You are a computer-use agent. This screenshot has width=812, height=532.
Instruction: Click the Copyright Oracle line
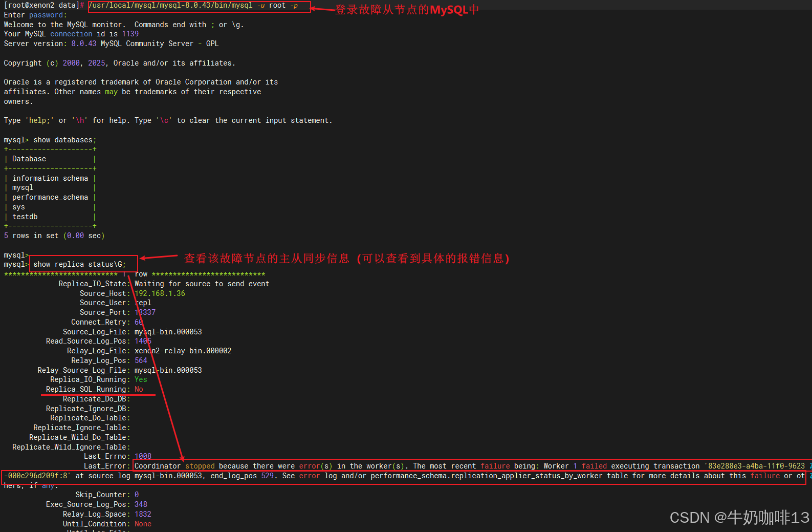tap(119, 63)
